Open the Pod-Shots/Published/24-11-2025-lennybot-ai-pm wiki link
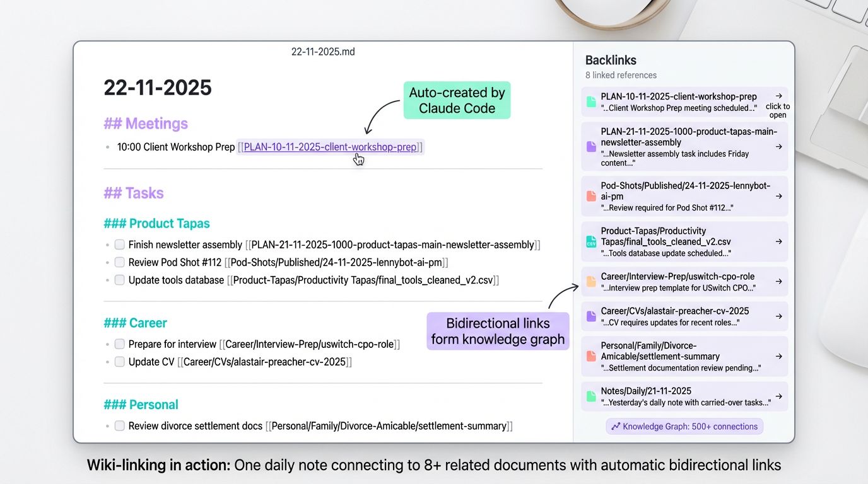 (337, 262)
